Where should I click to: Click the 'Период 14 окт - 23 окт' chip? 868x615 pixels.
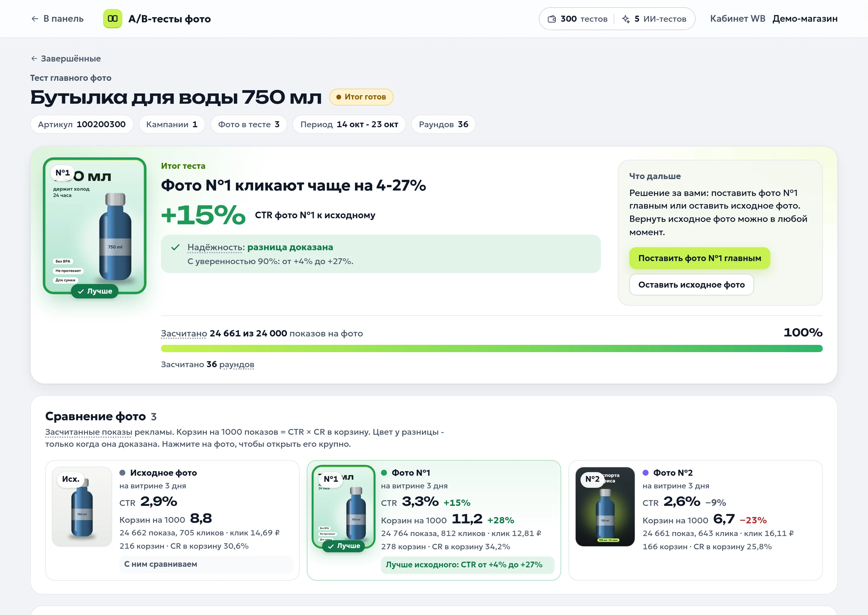pyautogui.click(x=349, y=124)
